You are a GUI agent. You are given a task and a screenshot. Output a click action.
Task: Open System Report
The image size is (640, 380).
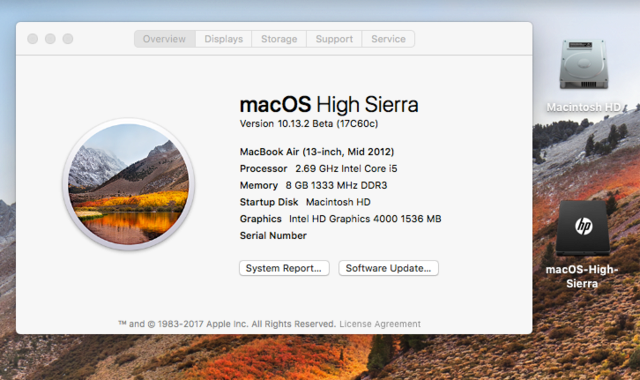click(x=284, y=268)
